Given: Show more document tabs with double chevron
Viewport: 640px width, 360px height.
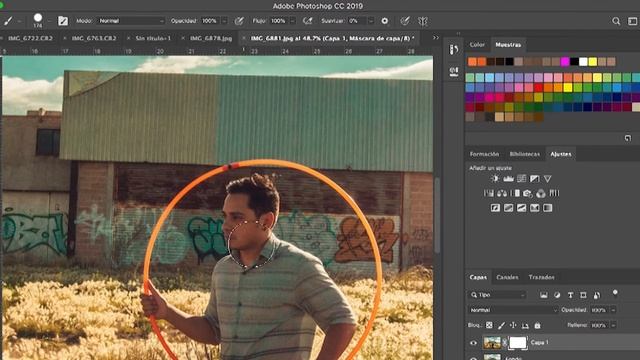Looking at the screenshot, I should [436, 38].
